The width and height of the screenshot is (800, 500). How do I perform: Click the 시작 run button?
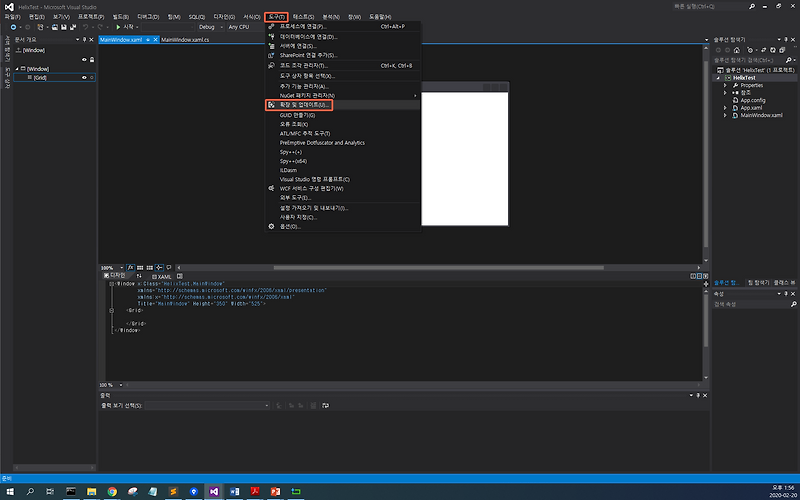(125, 27)
